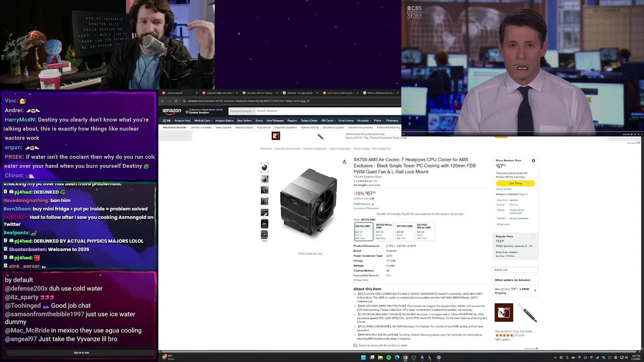Open site information icon in address bar
This screenshot has height=362, width=644.
click(x=184, y=101)
